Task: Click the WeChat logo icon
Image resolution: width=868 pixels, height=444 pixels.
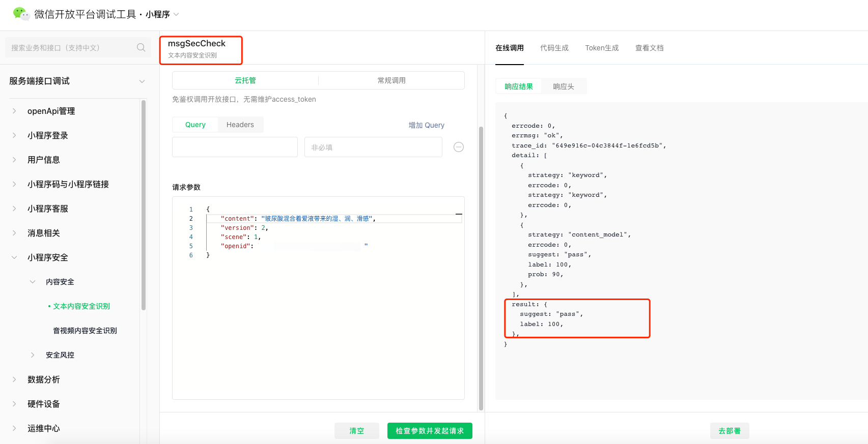Action: (x=21, y=14)
